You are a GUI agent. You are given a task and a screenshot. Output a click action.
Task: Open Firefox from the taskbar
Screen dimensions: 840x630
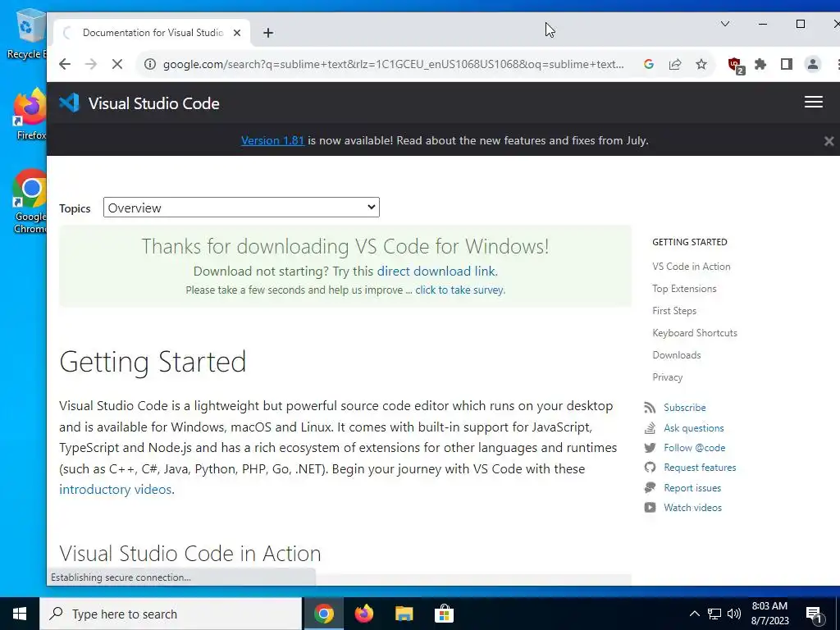pyautogui.click(x=363, y=614)
